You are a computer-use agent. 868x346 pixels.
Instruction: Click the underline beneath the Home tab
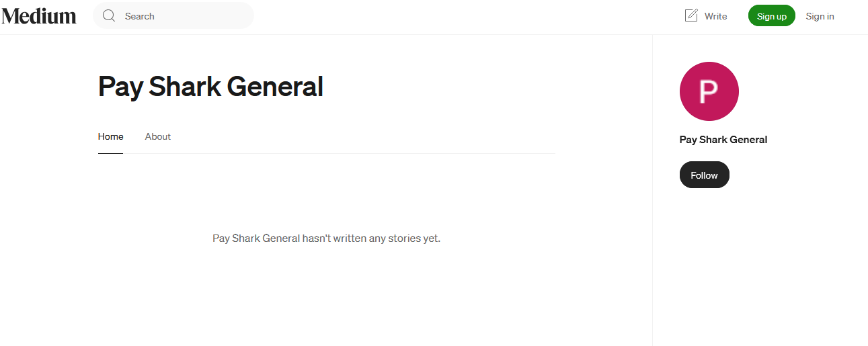(x=111, y=153)
